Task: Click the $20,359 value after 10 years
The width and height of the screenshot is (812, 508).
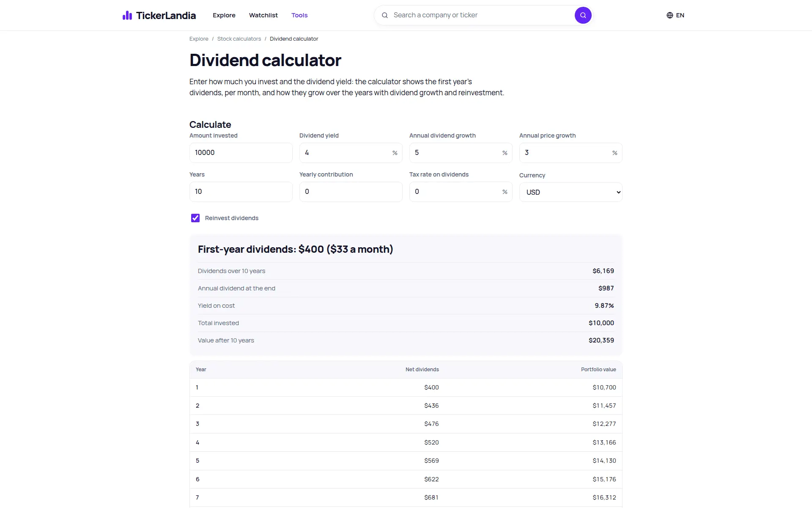Action: click(601, 340)
